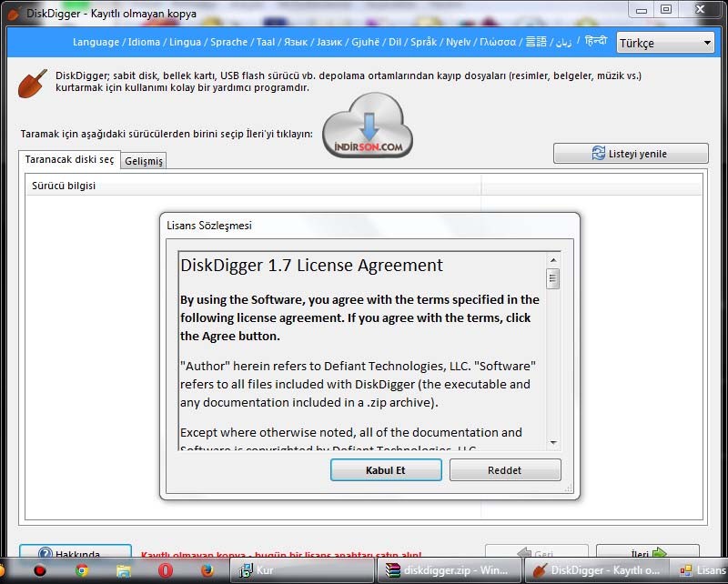Switch to the Taranacak diski seç tab
The image size is (728, 584).
pyautogui.click(x=69, y=160)
